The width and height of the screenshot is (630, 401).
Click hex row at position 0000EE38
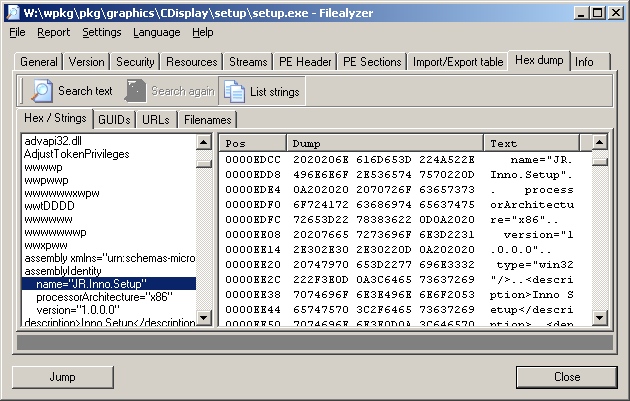click(x=405, y=295)
